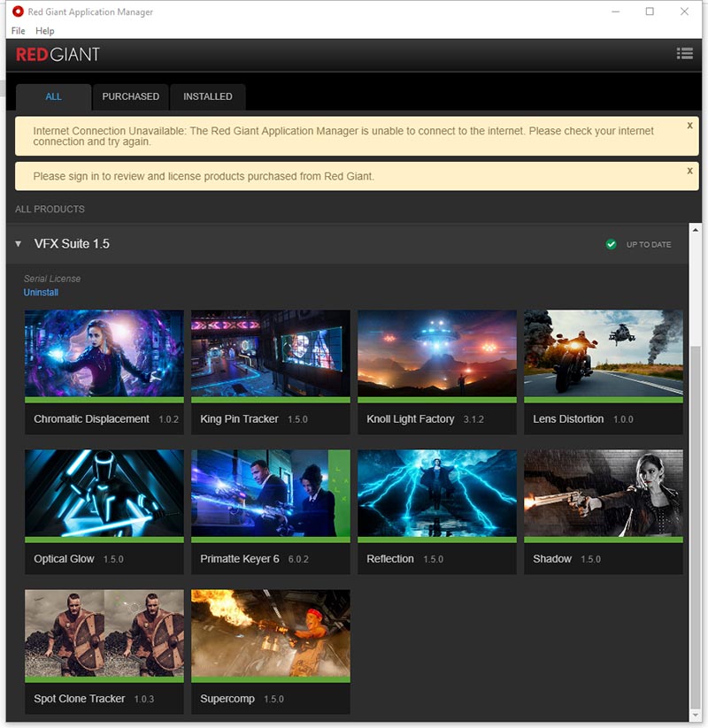The height and width of the screenshot is (728, 708).
Task: Select the Primatte Keyer 6 thumbnail
Action: click(271, 494)
